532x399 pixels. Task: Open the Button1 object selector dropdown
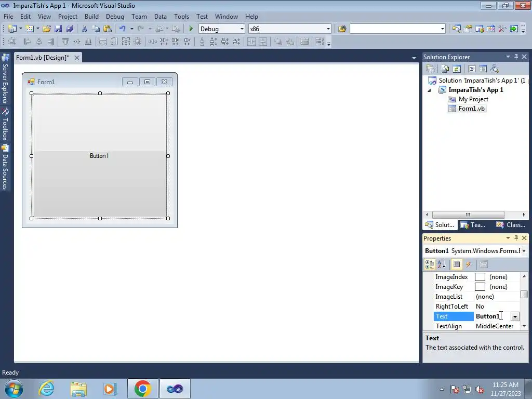[x=524, y=251]
